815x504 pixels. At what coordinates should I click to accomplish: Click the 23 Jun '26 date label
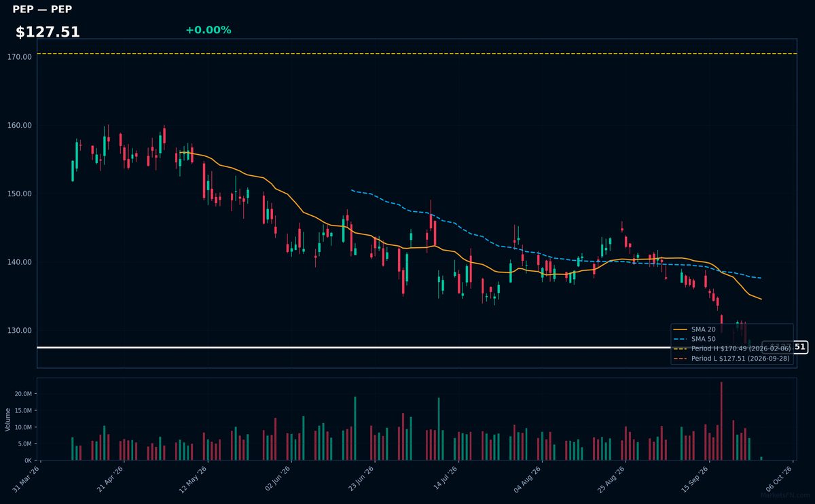pos(363,478)
